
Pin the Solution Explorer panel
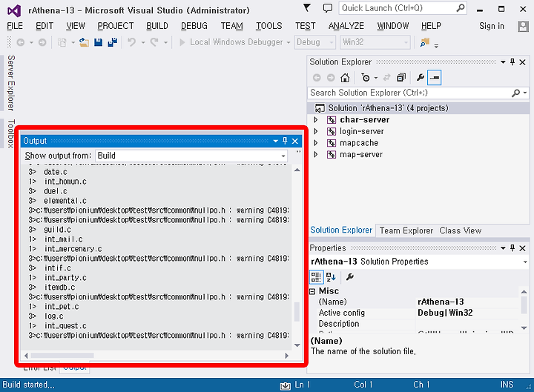point(512,62)
